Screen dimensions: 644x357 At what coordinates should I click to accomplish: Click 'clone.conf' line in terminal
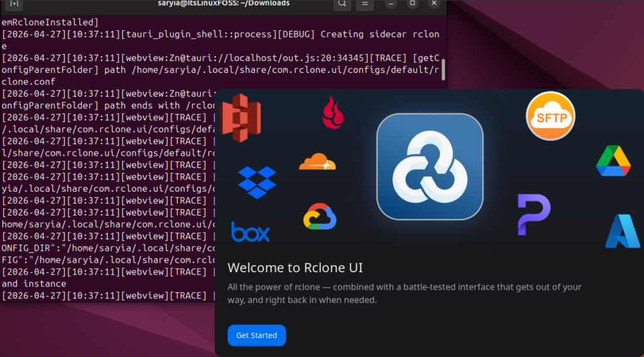[x=28, y=82]
